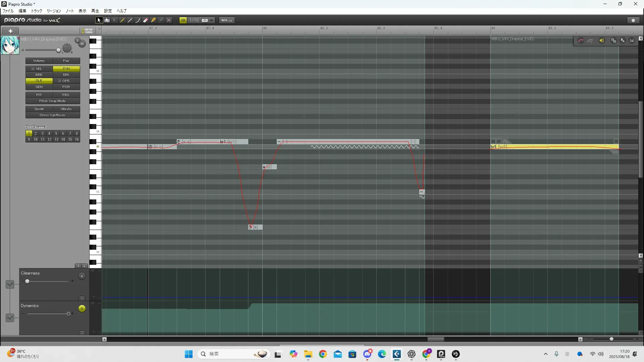Viewport: 644px width, 362px height.
Task: Expand the Dynamics parameter selector
Action: point(10,317)
